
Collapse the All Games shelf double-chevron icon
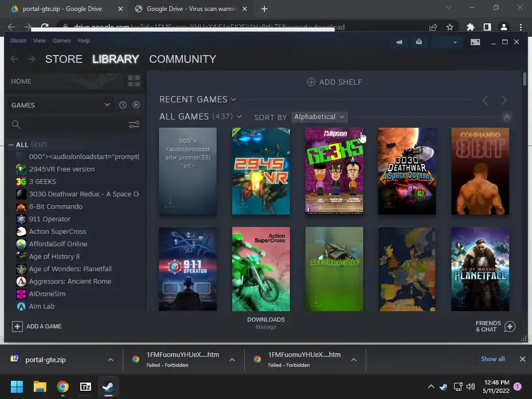click(507, 117)
